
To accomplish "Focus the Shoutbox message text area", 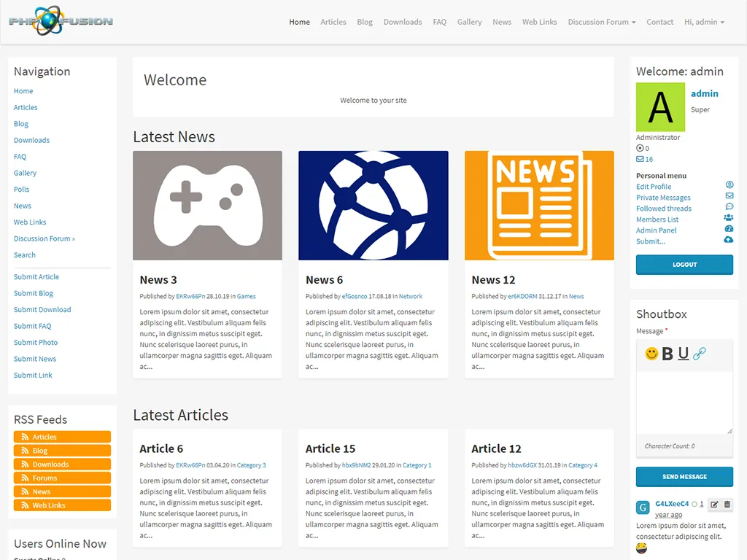I will [x=684, y=402].
